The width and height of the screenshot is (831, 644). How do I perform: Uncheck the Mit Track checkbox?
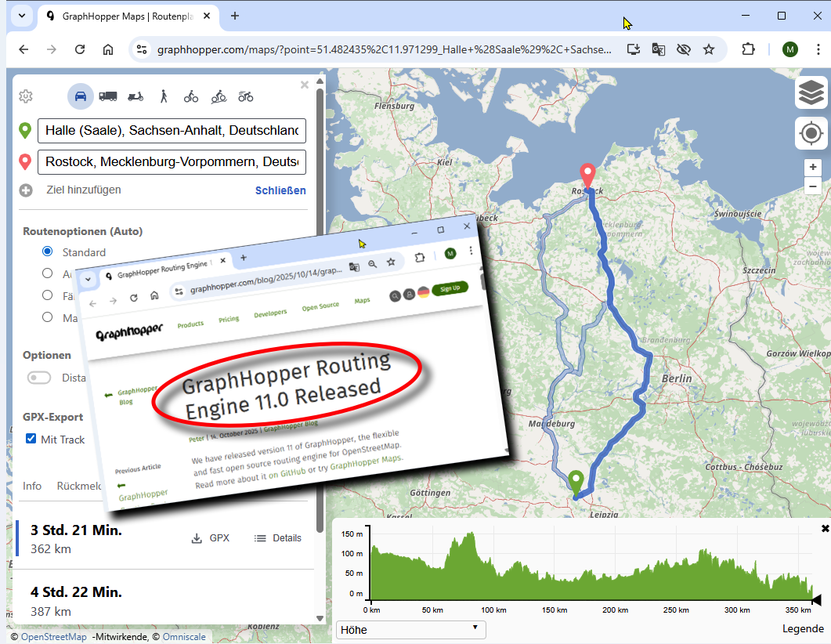coord(31,439)
